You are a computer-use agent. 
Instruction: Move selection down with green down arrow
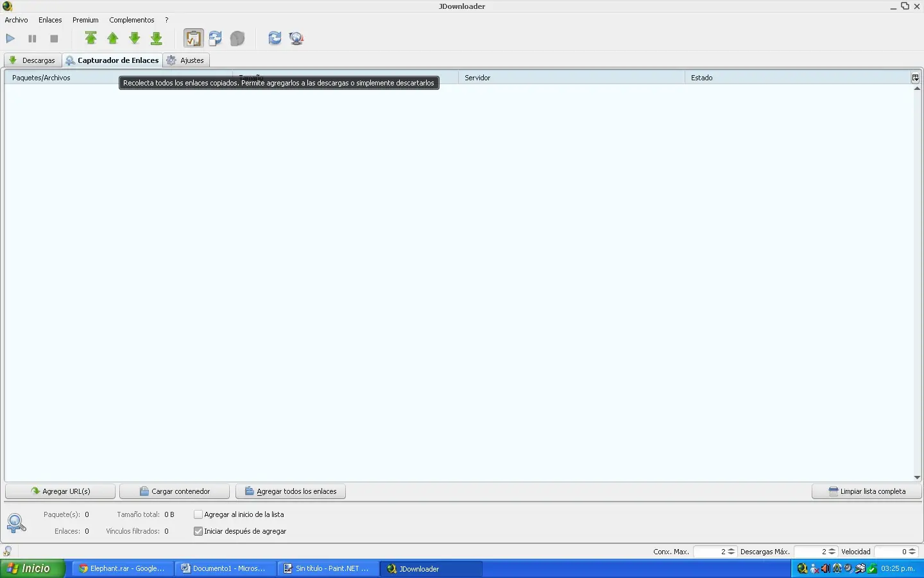[x=135, y=39]
